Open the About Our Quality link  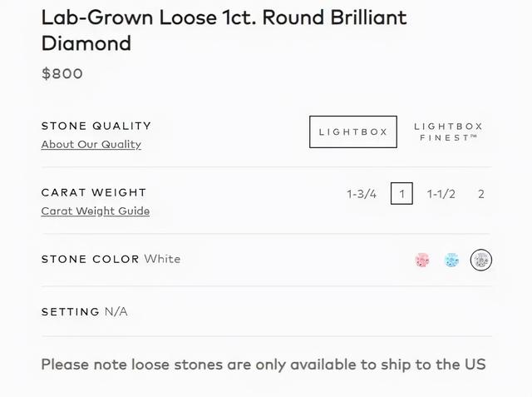[x=91, y=144]
